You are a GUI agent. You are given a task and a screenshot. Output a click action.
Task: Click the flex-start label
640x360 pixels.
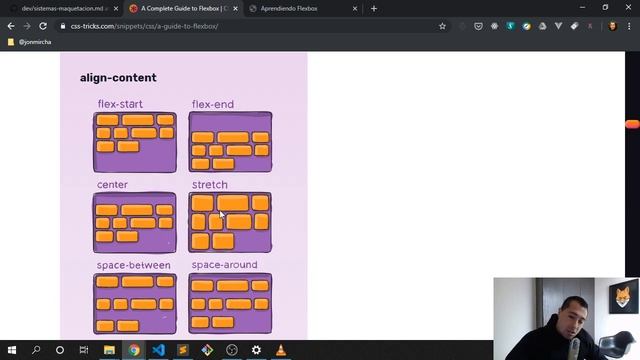120,104
